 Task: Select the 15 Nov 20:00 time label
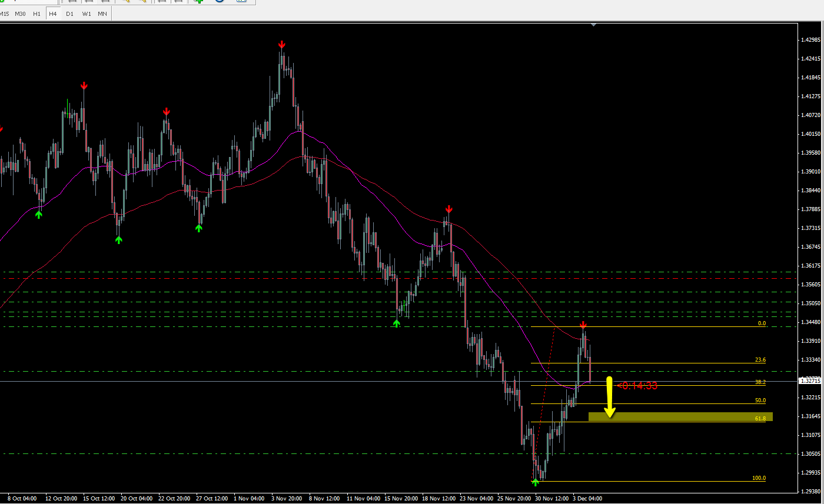pyautogui.click(x=400, y=499)
